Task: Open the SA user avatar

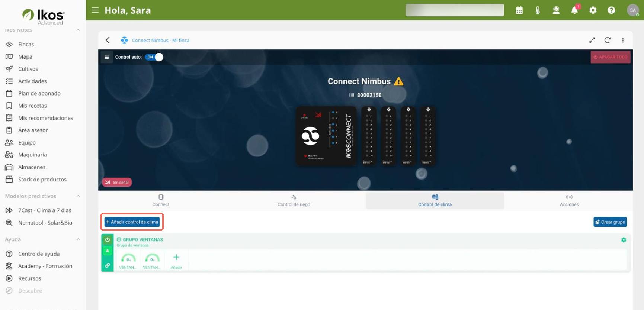Action: click(633, 10)
